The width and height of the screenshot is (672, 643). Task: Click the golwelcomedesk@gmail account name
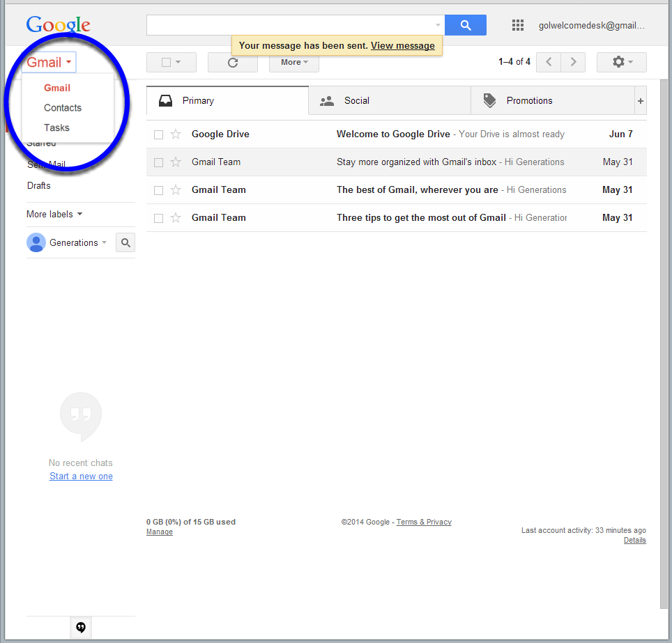pos(591,26)
